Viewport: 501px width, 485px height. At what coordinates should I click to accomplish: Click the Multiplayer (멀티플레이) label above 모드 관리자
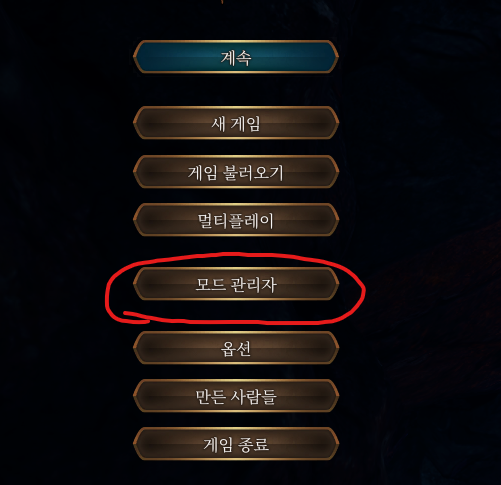pyautogui.click(x=236, y=221)
